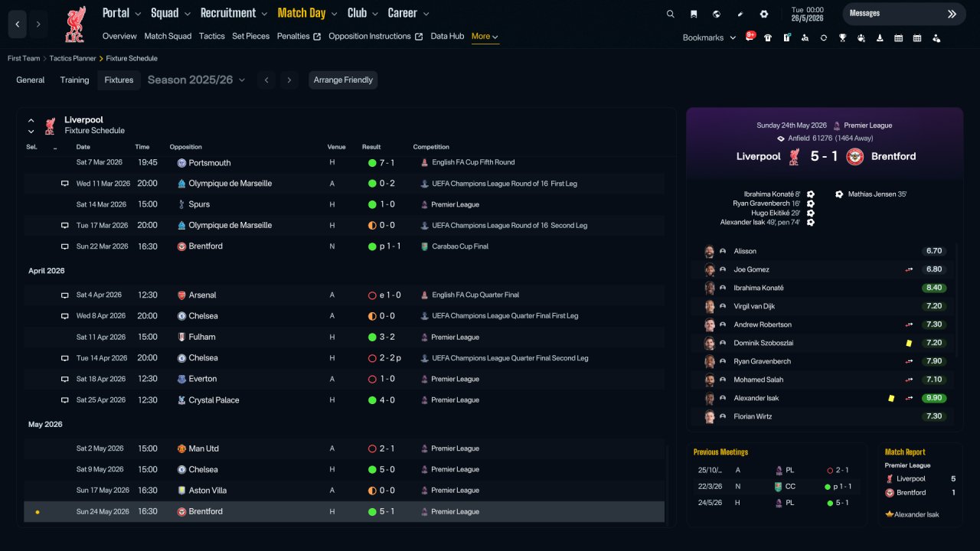Screen dimensions: 980x551
Task: Click TV icon on Everton fixture row
Action: click(x=65, y=379)
